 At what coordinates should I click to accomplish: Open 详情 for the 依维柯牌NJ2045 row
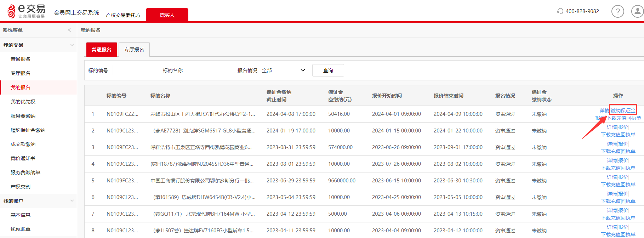(x=612, y=160)
